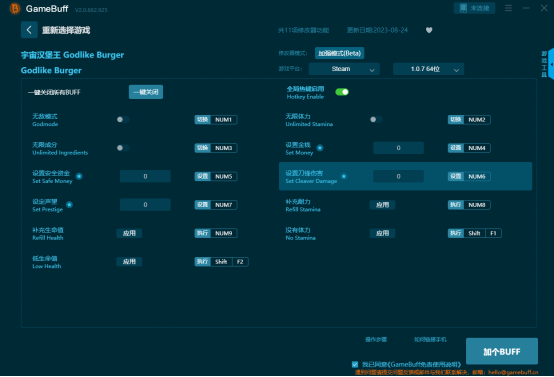The width and height of the screenshot is (554, 377).
Task: Click info icon beside Set Cleaver Damage
Action: (x=344, y=176)
